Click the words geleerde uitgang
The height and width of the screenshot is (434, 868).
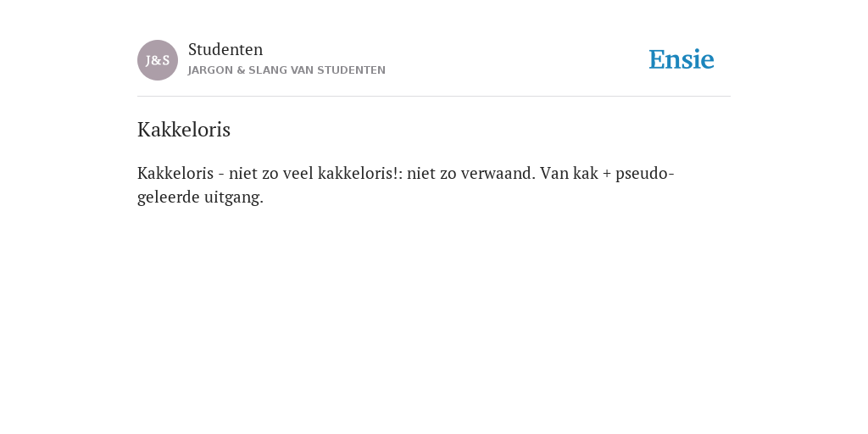coord(200,197)
